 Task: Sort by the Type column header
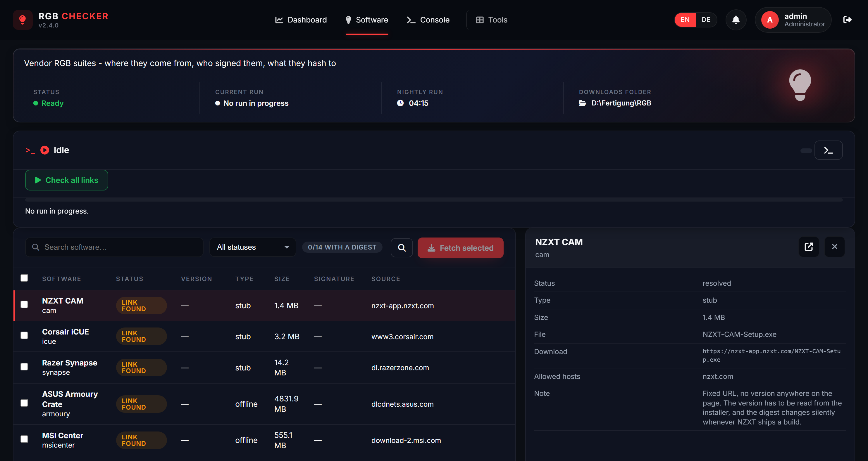pos(244,279)
